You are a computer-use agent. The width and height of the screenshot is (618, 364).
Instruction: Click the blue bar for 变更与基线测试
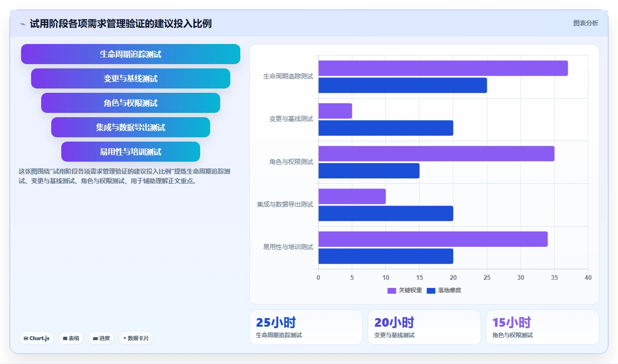click(386, 128)
